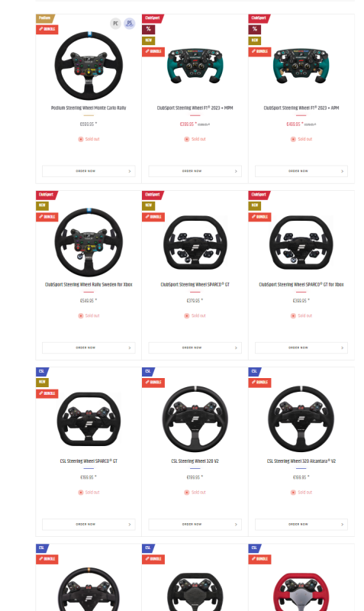The image size is (364, 611).
Task: View the Podium Monte Carlo Rally wheel image
Action: [x=89, y=65]
